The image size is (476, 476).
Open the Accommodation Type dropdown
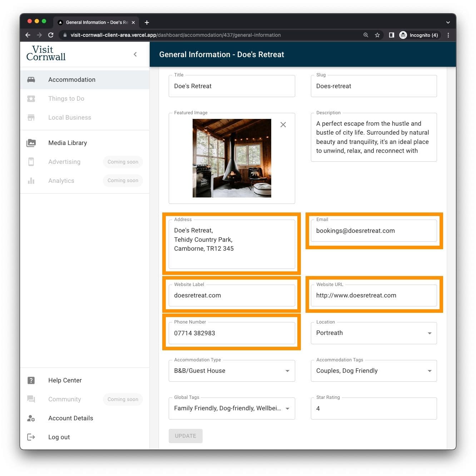287,371
